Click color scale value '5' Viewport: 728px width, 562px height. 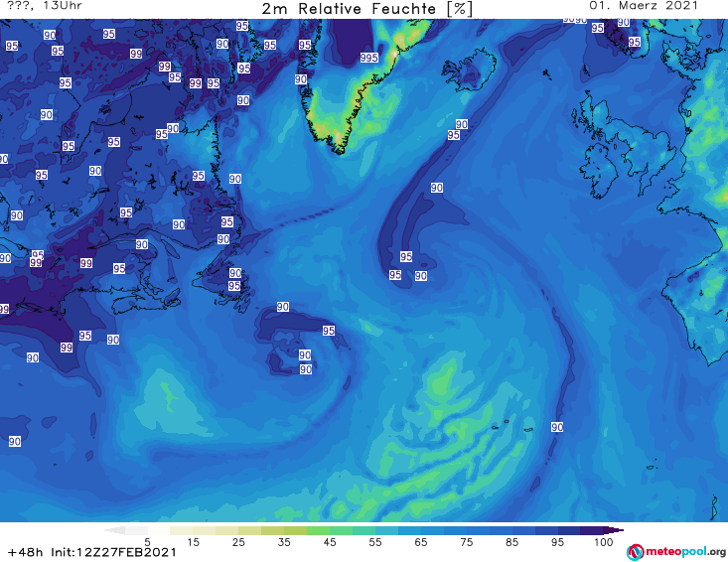147,542
